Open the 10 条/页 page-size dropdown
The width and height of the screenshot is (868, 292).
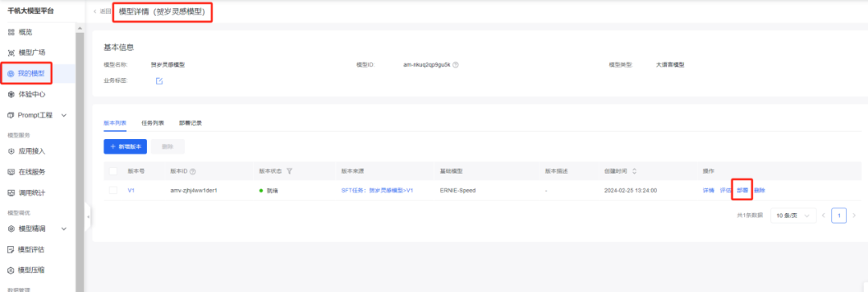coord(793,216)
